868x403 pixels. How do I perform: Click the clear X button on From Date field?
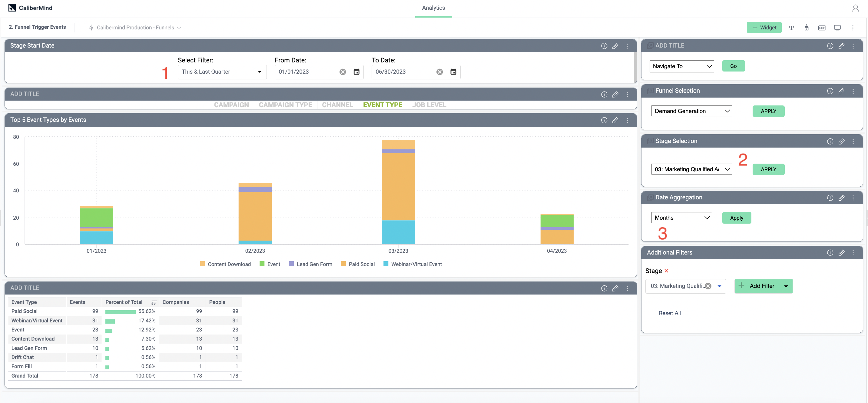pyautogui.click(x=343, y=72)
